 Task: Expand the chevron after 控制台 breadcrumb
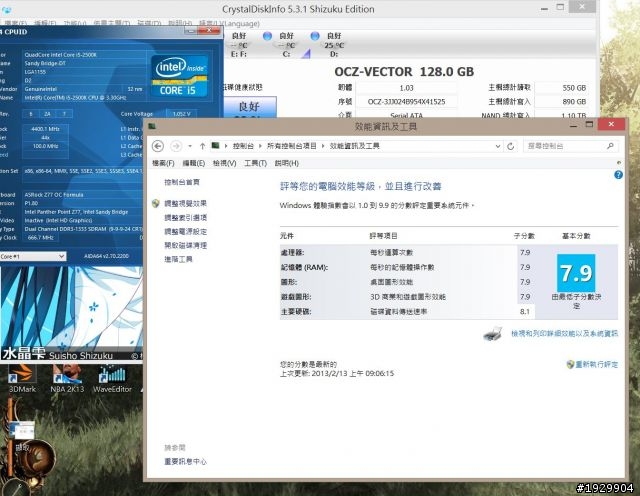260,146
